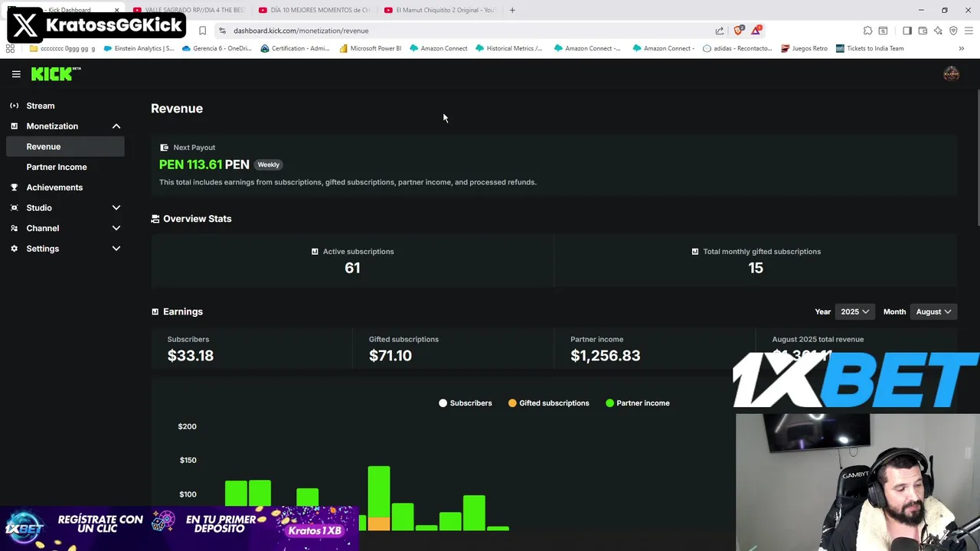Click the PEN 113.61 PEN payout amount

pyautogui.click(x=204, y=165)
